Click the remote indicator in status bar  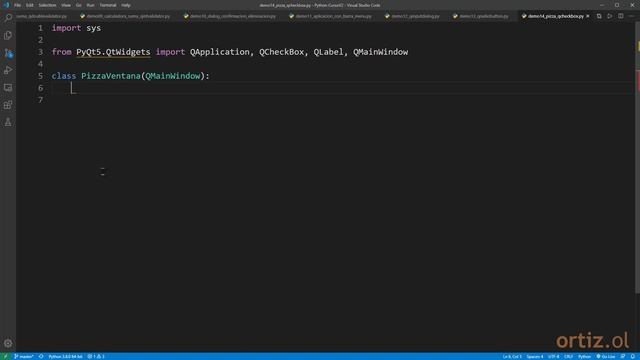tap(5, 356)
